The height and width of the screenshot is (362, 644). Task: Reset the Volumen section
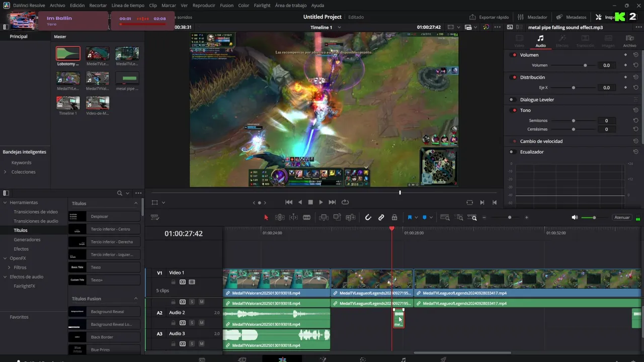(635, 55)
